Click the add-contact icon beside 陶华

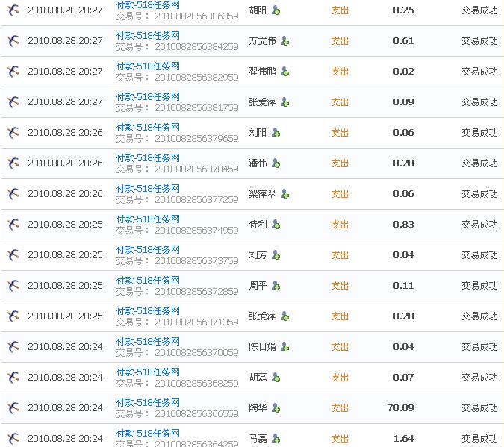point(276,408)
